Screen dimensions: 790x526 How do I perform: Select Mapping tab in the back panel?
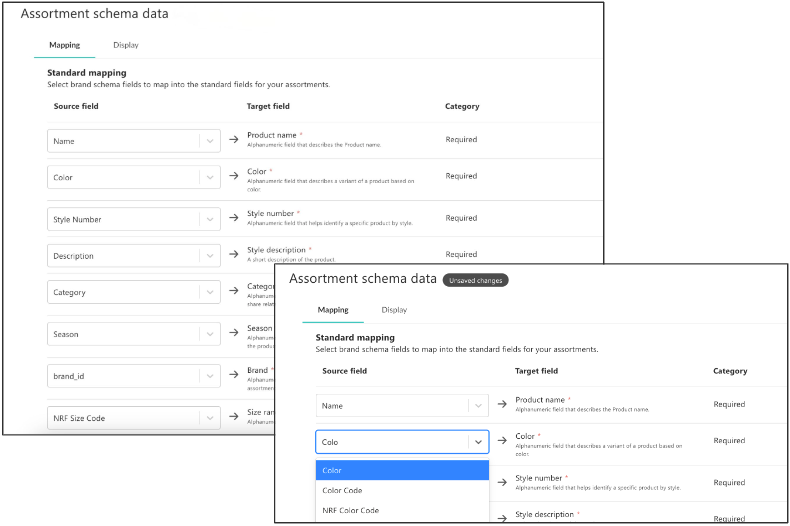(65, 45)
